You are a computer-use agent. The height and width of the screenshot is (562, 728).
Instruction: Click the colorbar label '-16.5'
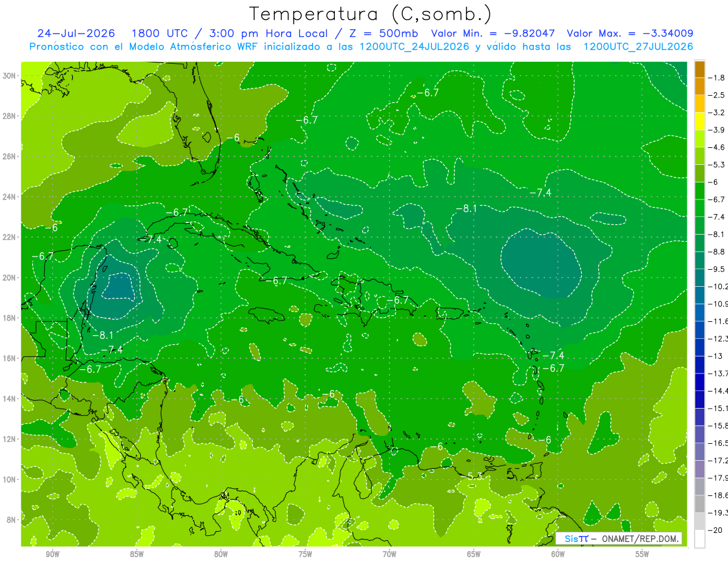tap(718, 443)
